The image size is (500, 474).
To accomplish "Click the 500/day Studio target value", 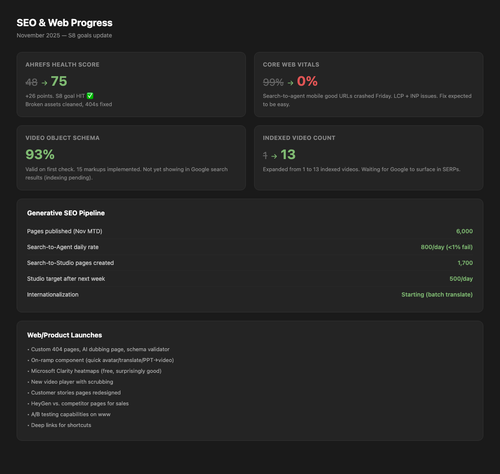I will pyautogui.click(x=461, y=279).
